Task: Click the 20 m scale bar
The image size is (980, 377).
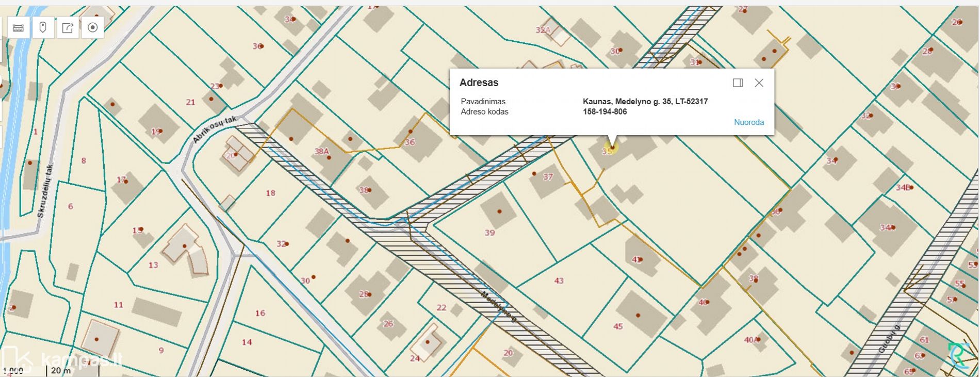Action: point(61,371)
